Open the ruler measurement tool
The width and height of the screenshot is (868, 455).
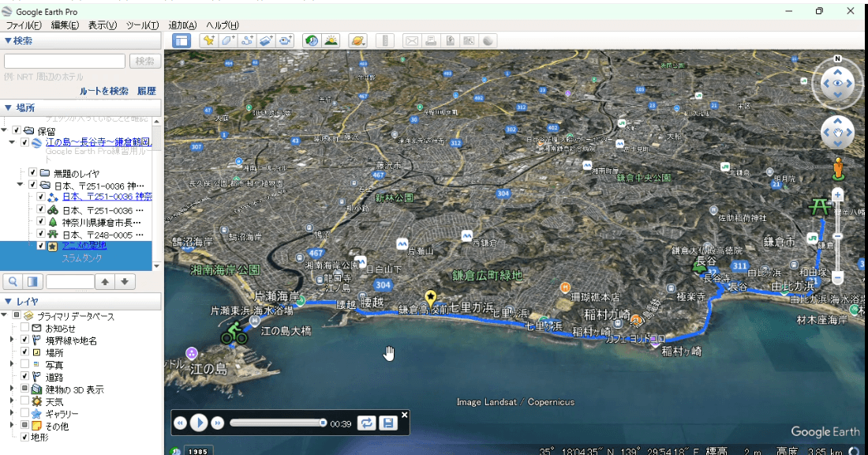[x=384, y=40]
